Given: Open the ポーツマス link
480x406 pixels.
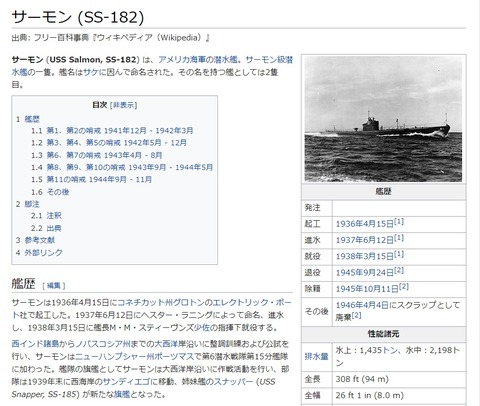Looking at the screenshot, I should click(174, 356).
